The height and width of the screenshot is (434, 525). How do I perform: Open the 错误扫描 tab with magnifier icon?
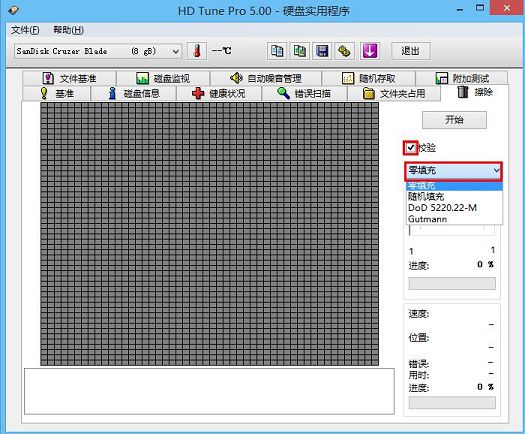pos(304,93)
